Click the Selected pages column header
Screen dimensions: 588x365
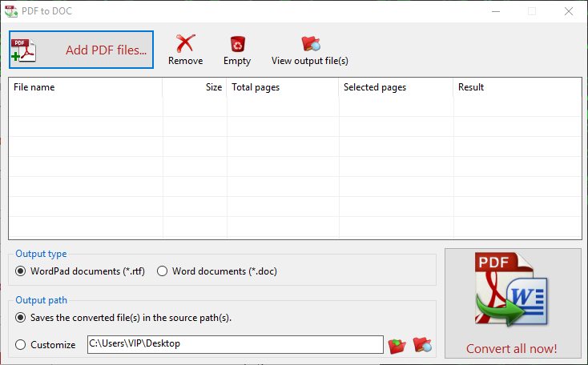point(396,87)
